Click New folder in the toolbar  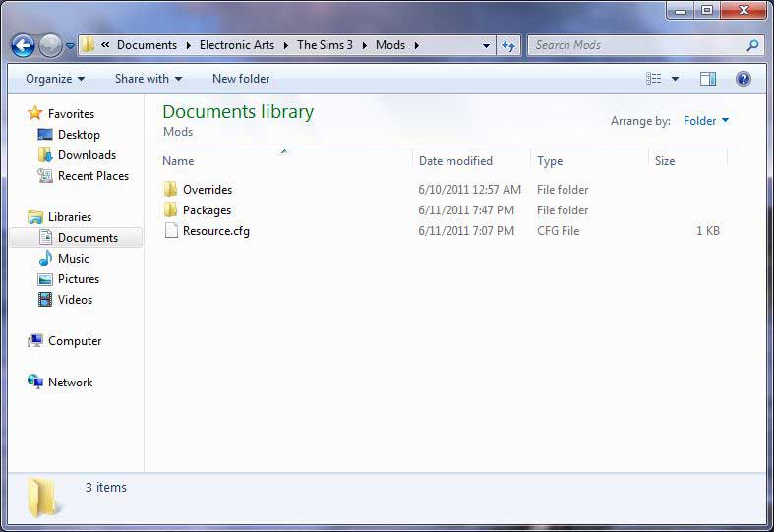241,79
